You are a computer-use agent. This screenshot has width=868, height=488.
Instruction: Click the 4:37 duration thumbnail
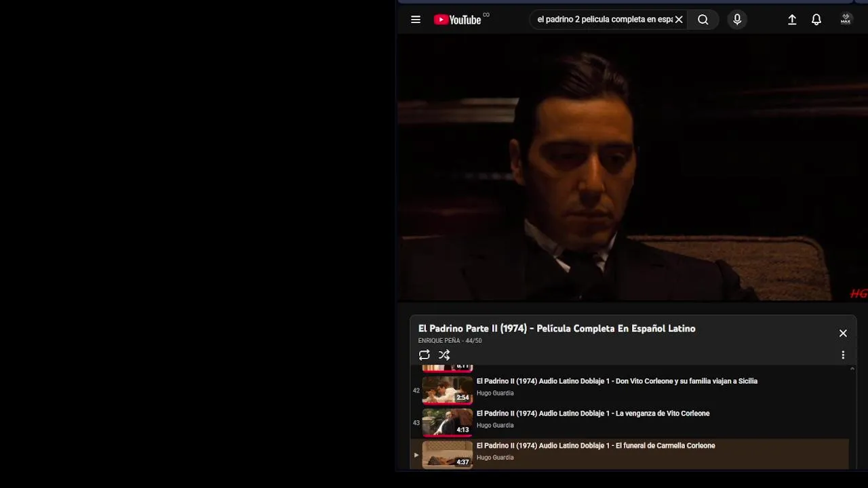click(x=448, y=455)
